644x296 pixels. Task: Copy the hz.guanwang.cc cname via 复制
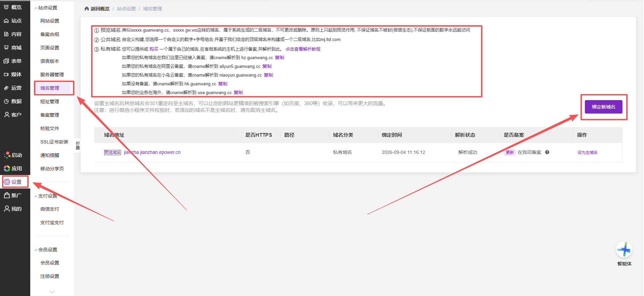(x=279, y=57)
